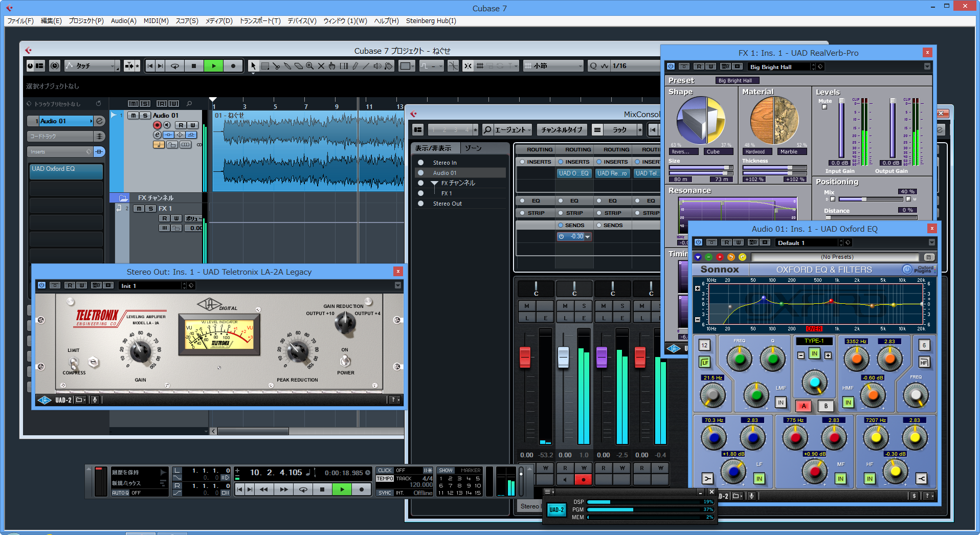
Task: Toggle TEMPO track button on transport panel
Action: point(385,479)
